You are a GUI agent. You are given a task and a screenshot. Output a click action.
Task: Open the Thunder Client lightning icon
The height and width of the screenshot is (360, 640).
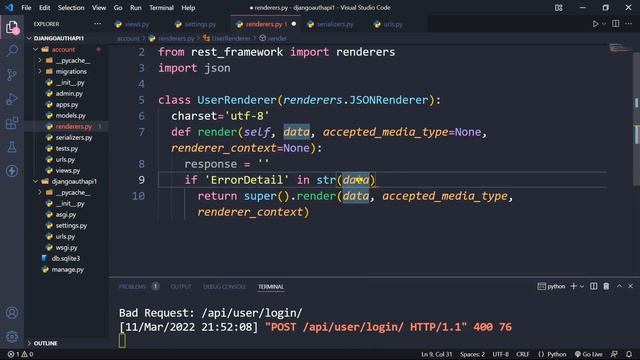coord(12,171)
